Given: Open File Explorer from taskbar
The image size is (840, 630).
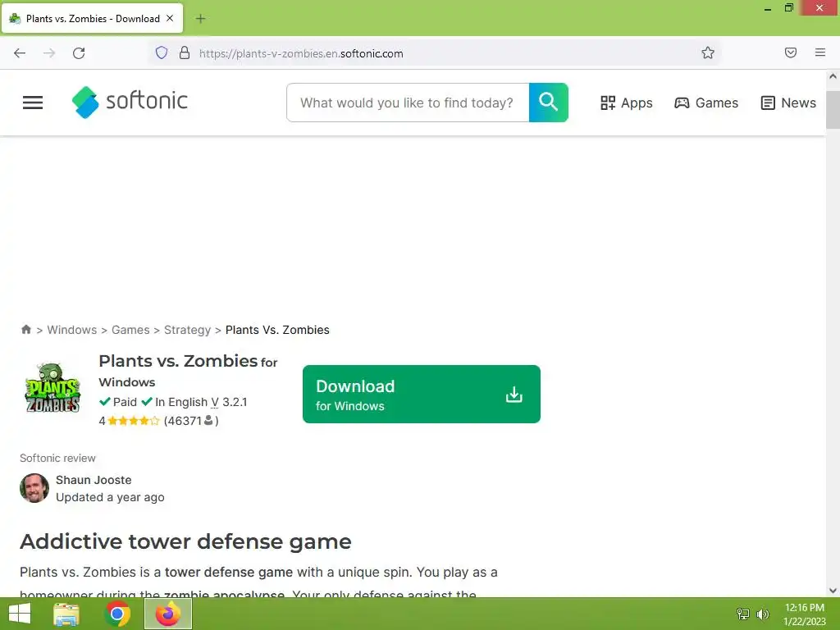Looking at the screenshot, I should point(66,614).
